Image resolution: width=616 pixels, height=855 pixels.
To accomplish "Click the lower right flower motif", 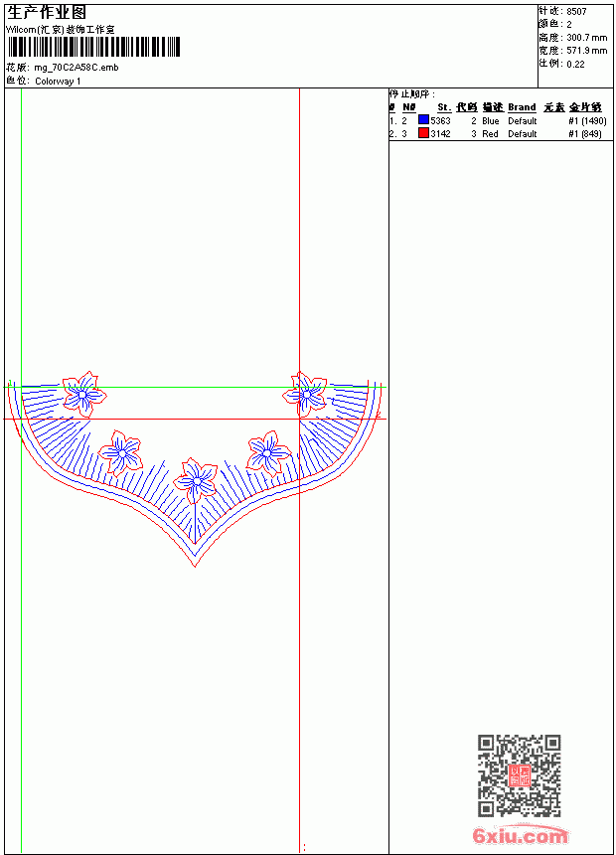I will pyautogui.click(x=268, y=453).
